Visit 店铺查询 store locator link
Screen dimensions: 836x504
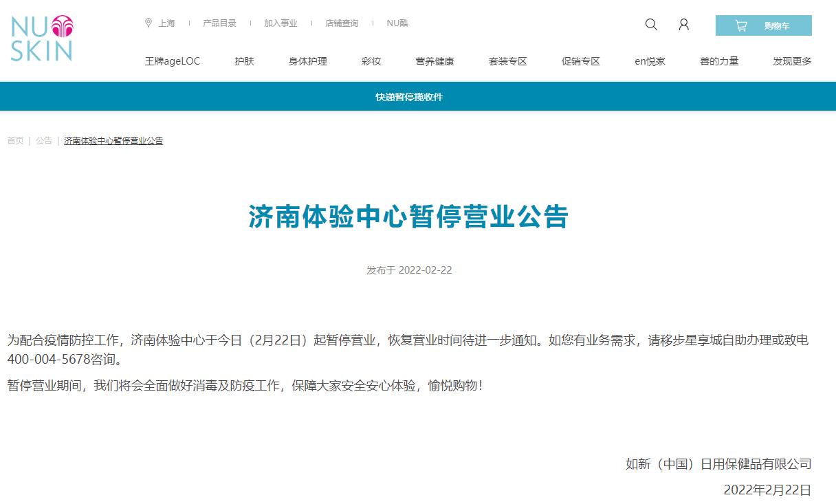(x=343, y=23)
